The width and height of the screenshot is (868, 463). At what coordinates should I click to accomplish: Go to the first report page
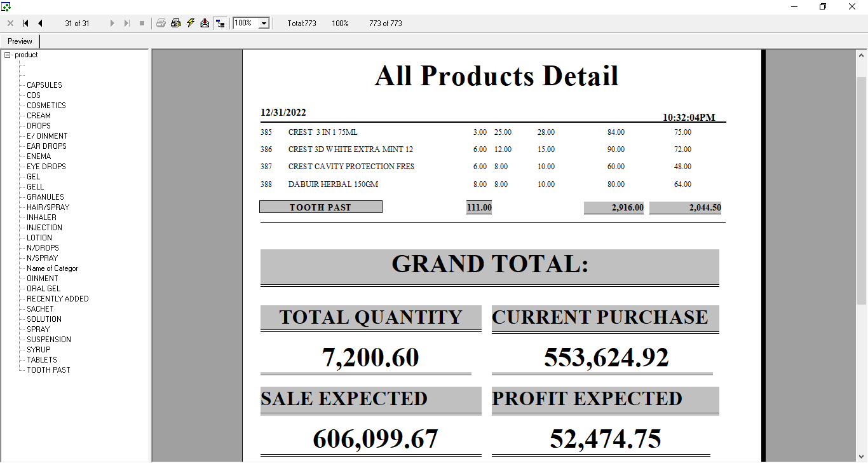pos(25,24)
